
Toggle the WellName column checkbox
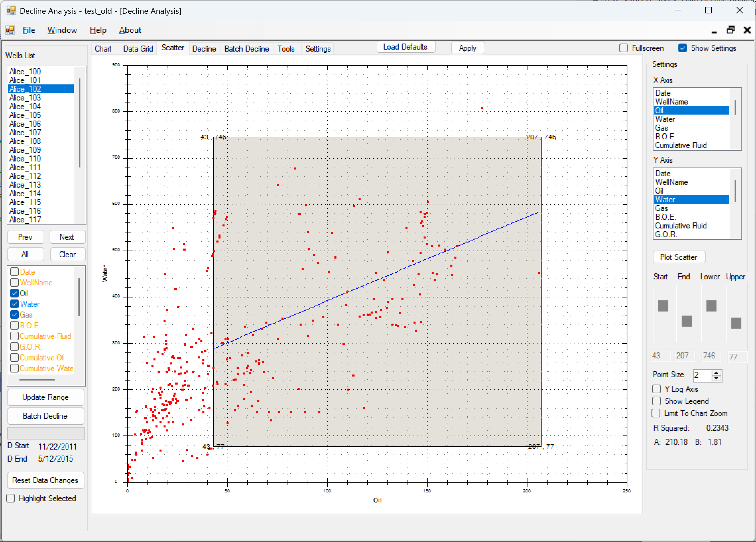[x=14, y=282]
